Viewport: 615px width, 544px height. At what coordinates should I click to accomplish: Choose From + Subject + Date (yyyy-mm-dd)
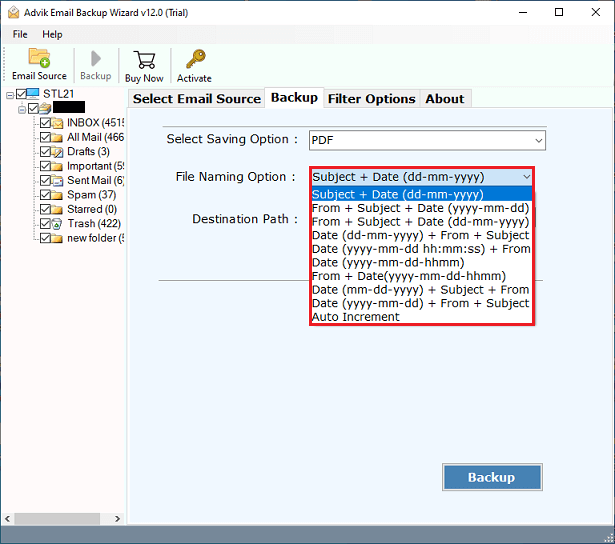[421, 208]
